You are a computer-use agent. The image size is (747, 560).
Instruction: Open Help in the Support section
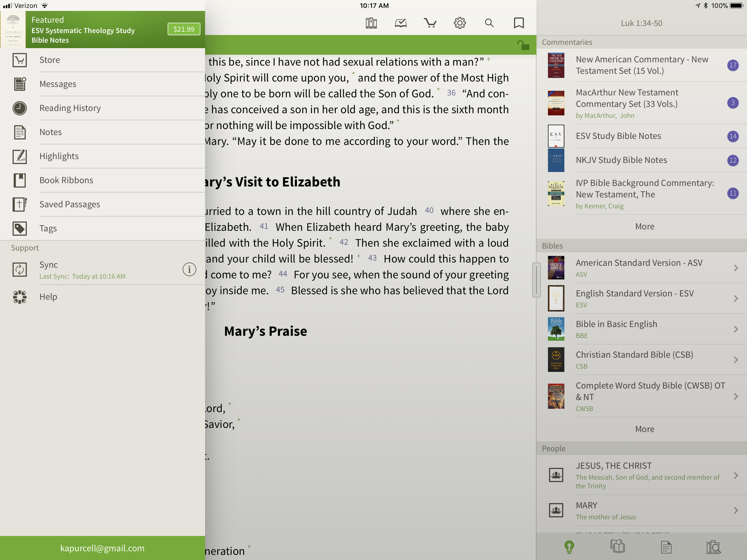click(102, 296)
